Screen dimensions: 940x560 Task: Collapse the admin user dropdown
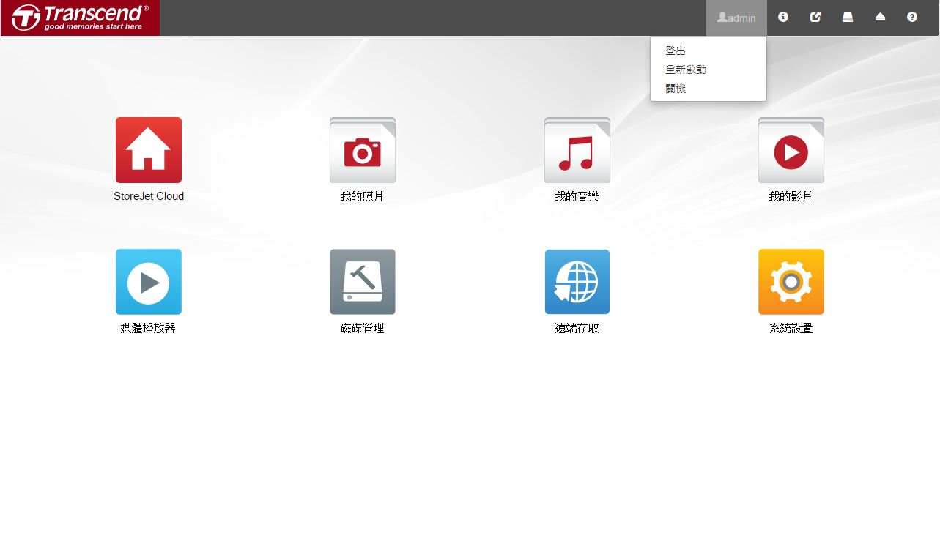[736, 18]
